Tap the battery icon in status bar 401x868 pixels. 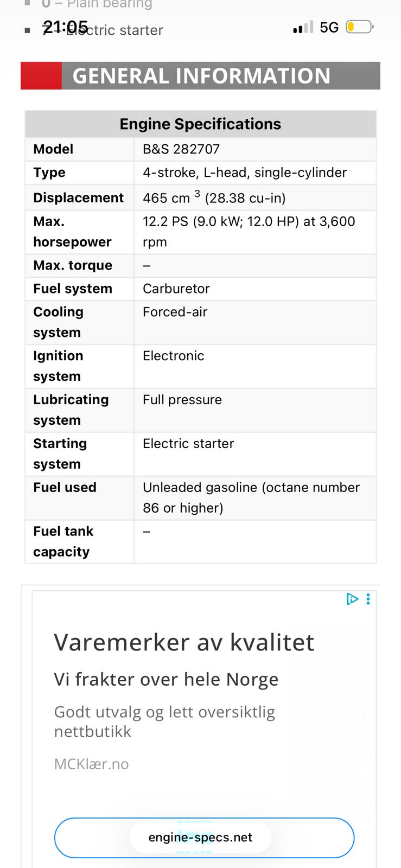(360, 27)
